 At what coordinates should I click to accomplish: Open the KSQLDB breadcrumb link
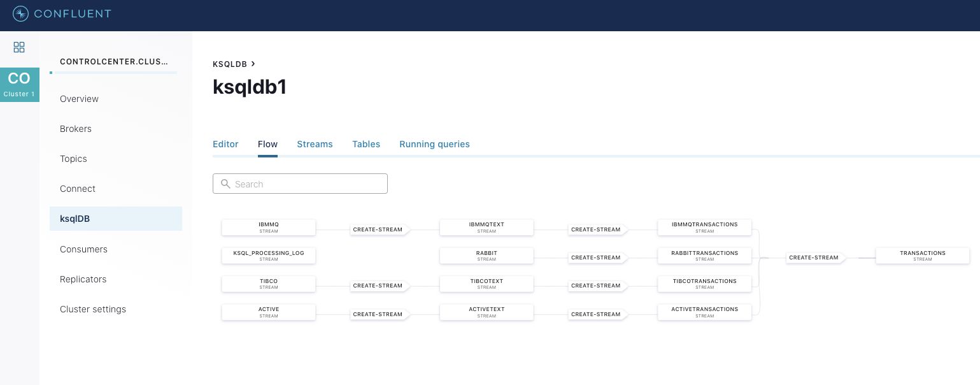pos(230,64)
